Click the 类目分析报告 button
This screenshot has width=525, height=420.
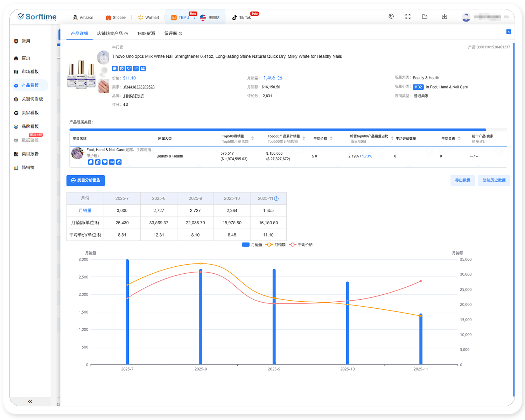pos(85,180)
